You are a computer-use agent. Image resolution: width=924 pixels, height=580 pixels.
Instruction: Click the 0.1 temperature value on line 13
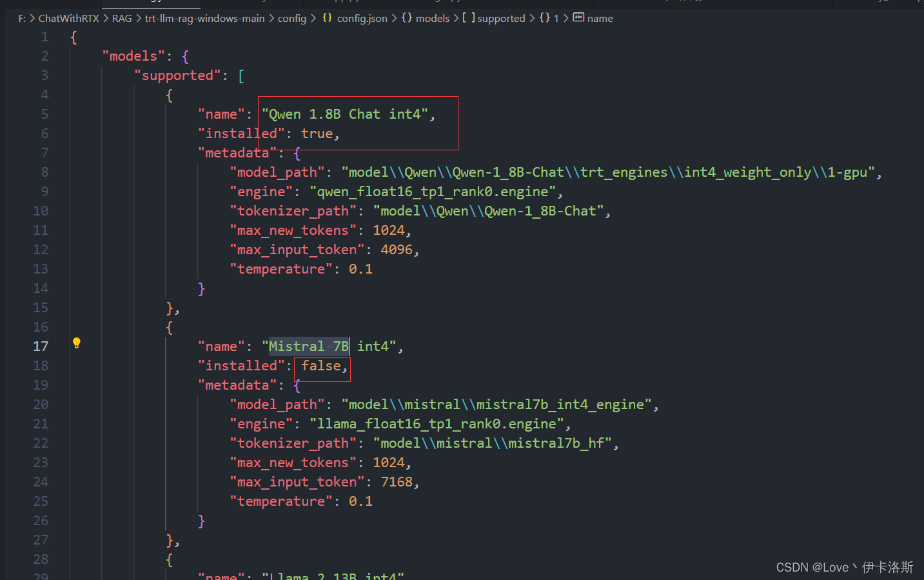pos(360,269)
